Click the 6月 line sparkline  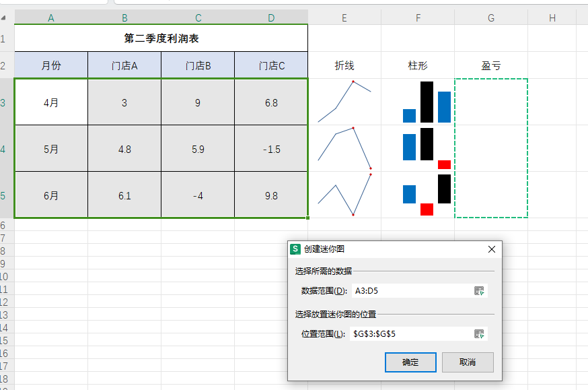click(x=344, y=195)
